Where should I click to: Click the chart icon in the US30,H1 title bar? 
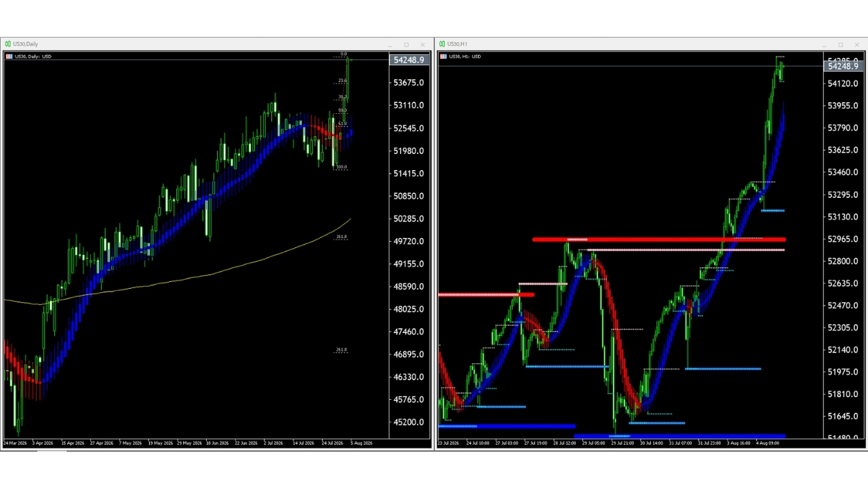coord(442,44)
